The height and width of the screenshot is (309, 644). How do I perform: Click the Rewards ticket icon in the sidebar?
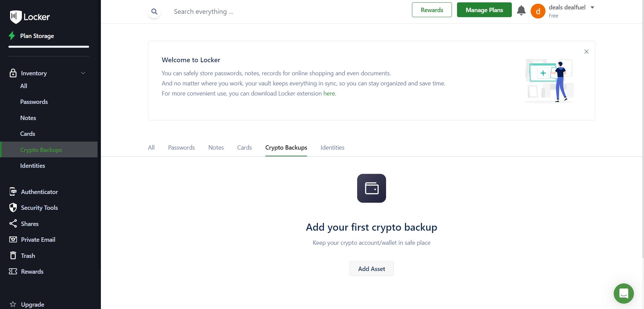pos(13,271)
